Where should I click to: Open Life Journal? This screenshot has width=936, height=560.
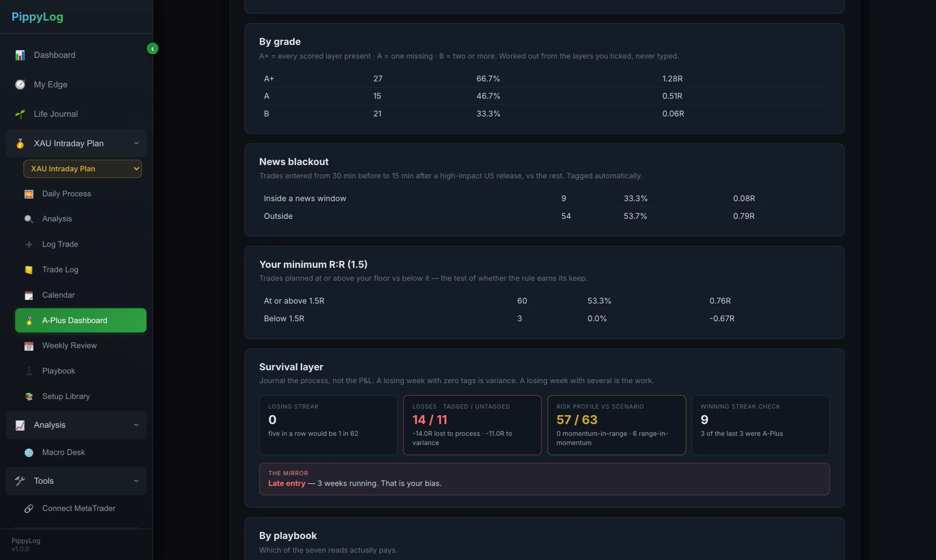point(76,114)
